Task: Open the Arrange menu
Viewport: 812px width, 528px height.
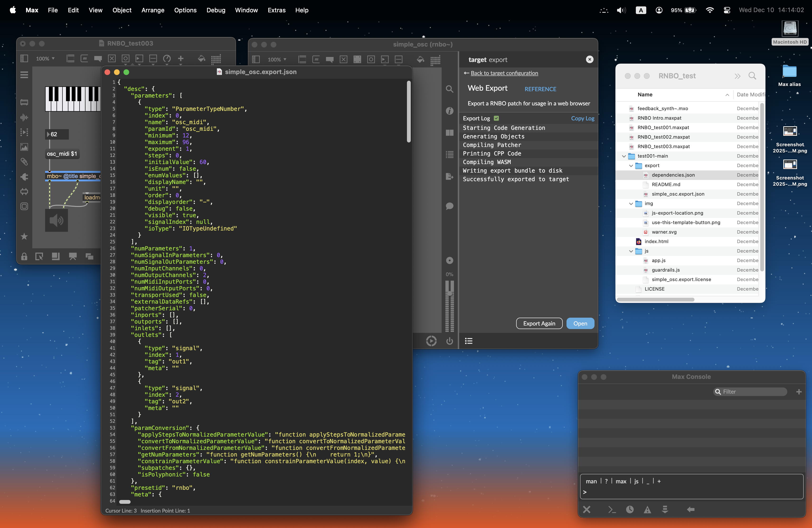Action: point(152,10)
